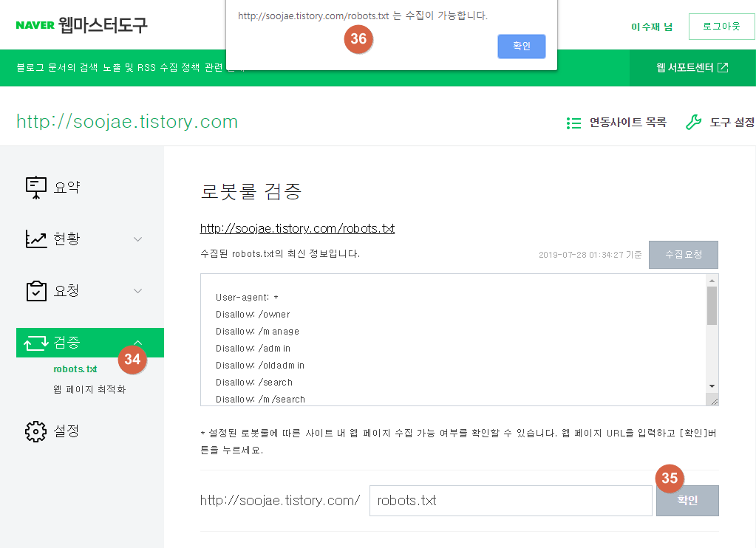Click the 웹 서포트센터 external link icon

(x=723, y=67)
